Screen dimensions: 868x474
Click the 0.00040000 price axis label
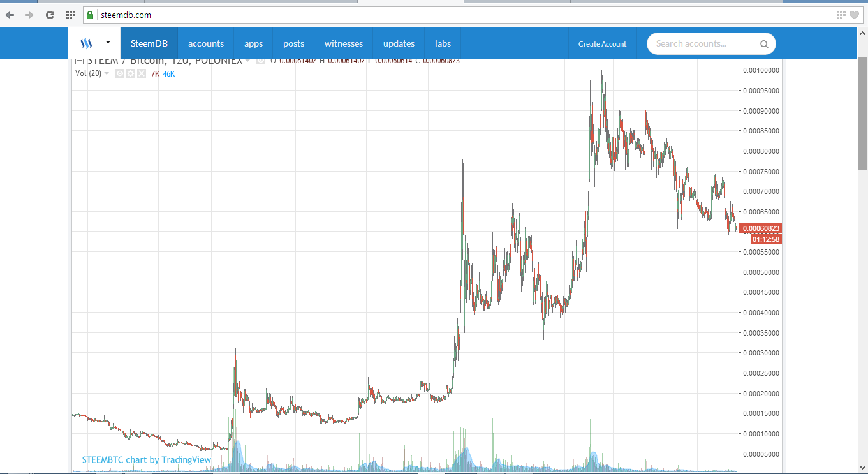pyautogui.click(x=761, y=313)
